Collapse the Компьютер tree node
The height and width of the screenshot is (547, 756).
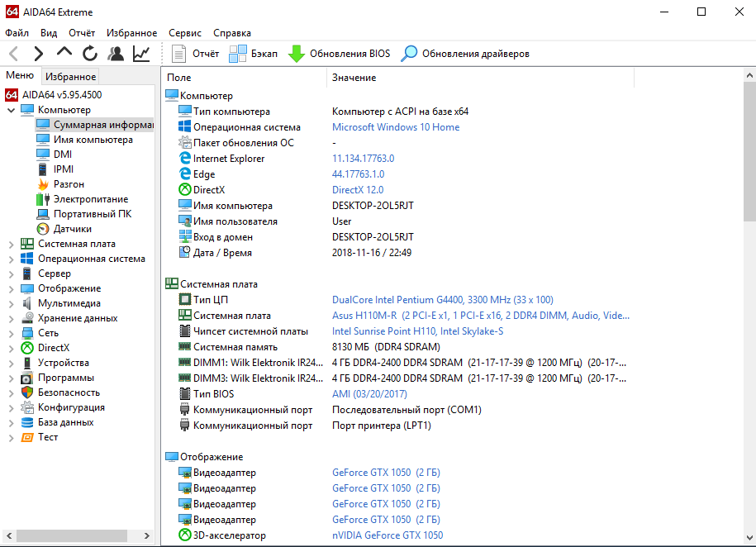pyautogui.click(x=11, y=110)
